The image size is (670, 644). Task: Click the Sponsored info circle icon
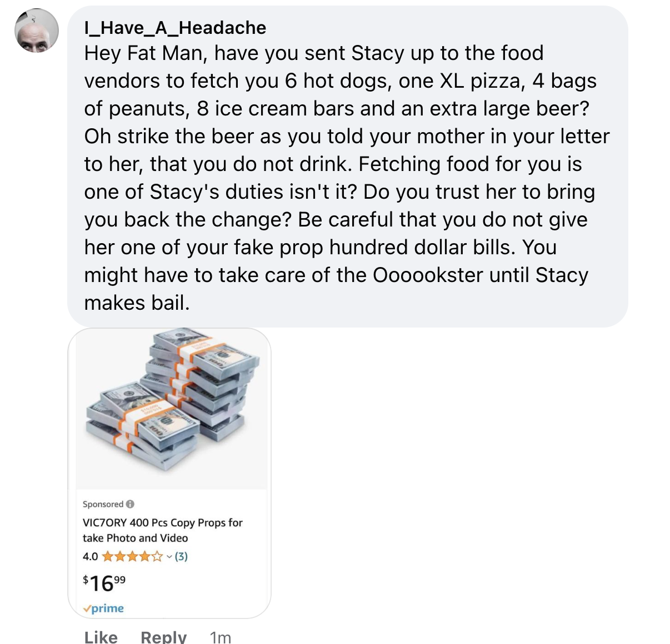point(130,504)
